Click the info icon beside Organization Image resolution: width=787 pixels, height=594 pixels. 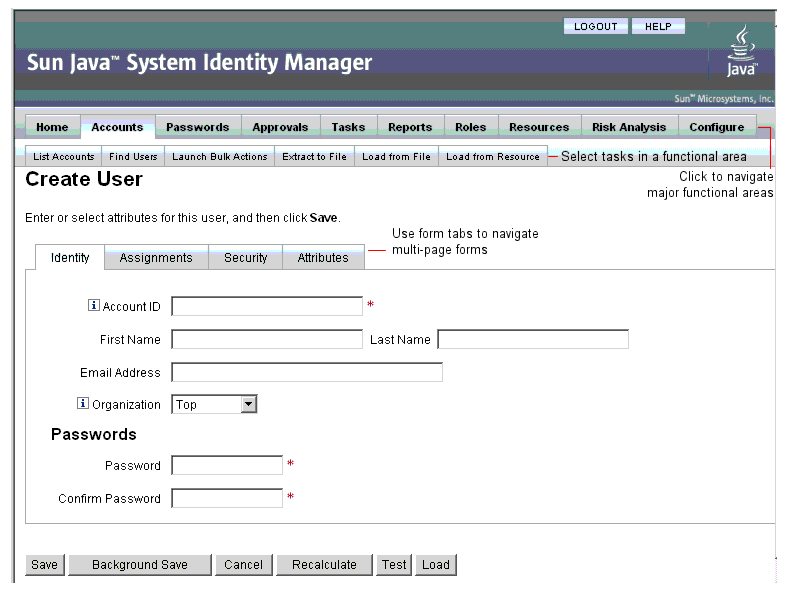[x=83, y=403]
